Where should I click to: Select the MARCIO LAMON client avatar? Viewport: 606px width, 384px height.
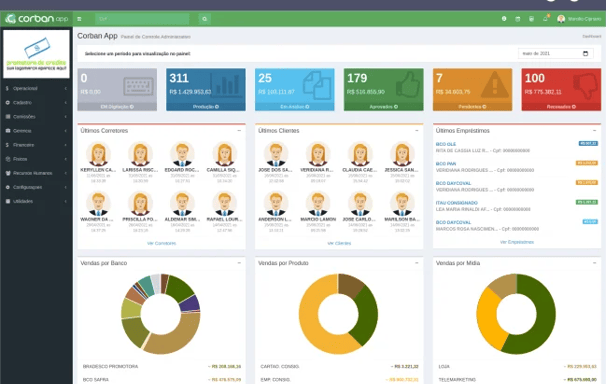(x=318, y=203)
